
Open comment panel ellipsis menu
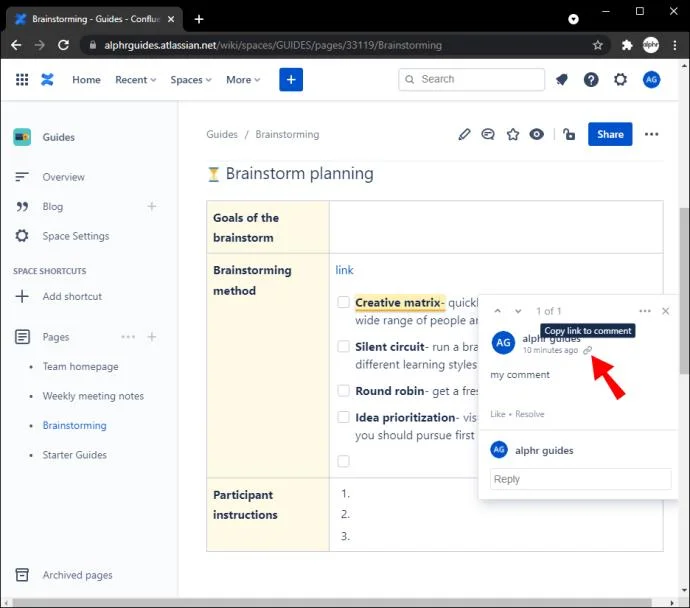coord(645,311)
